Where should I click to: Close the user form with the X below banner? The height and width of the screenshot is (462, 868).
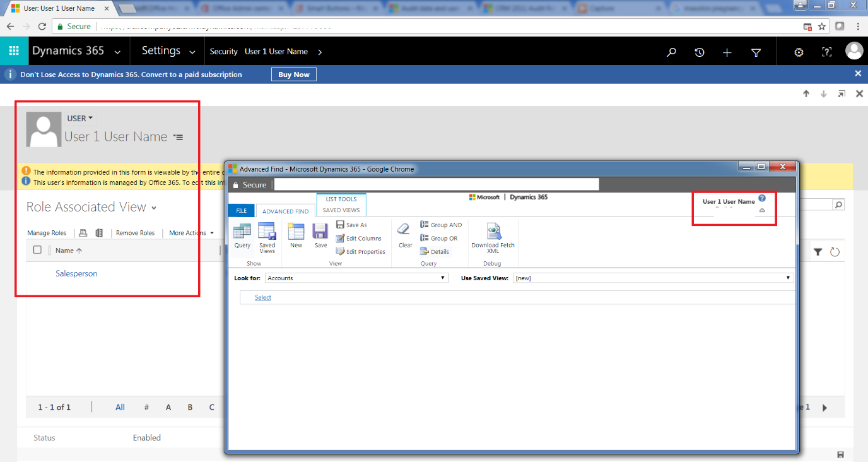tap(859, 93)
